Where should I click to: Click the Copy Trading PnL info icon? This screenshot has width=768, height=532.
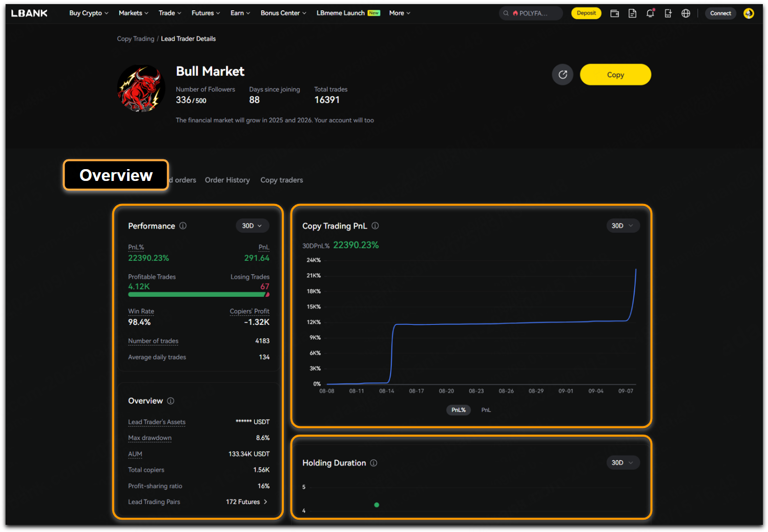[x=375, y=226]
